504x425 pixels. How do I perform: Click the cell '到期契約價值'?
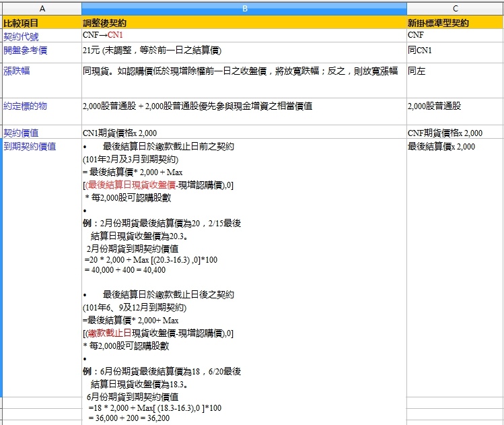coord(42,268)
